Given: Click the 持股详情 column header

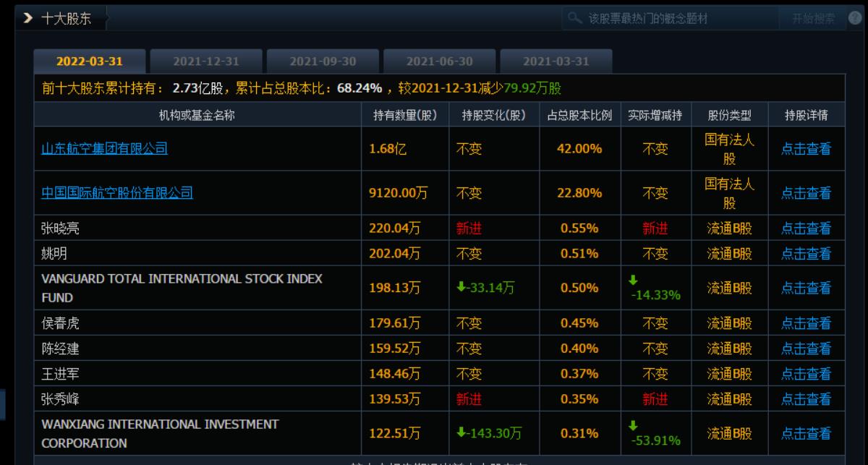Looking at the screenshot, I should tap(806, 115).
